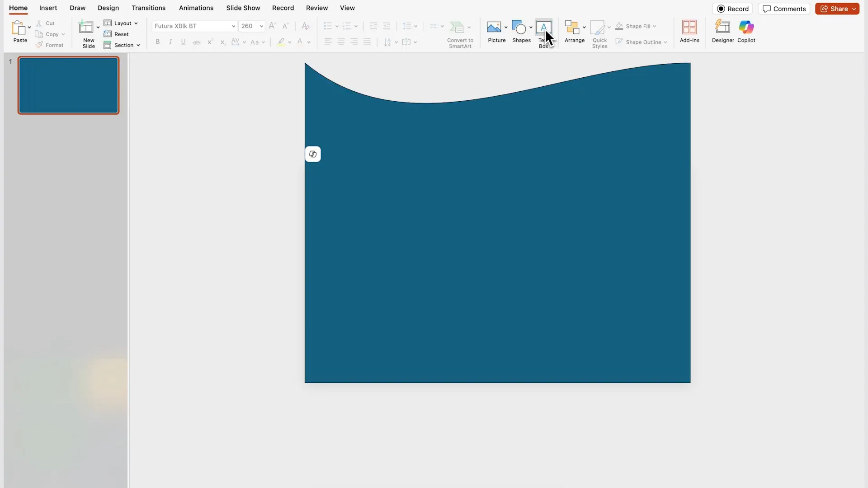Toggle strikethrough formatting

pyautogui.click(x=196, y=42)
